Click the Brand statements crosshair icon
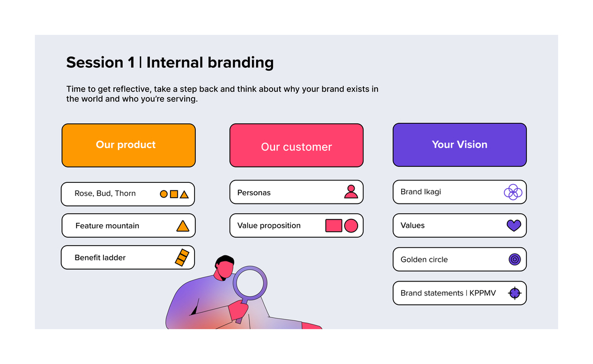Viewport: 593px width, 364px height. 515,293
